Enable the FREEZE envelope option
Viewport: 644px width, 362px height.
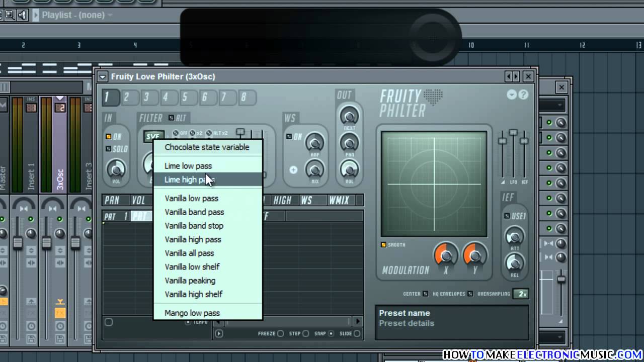(281, 333)
